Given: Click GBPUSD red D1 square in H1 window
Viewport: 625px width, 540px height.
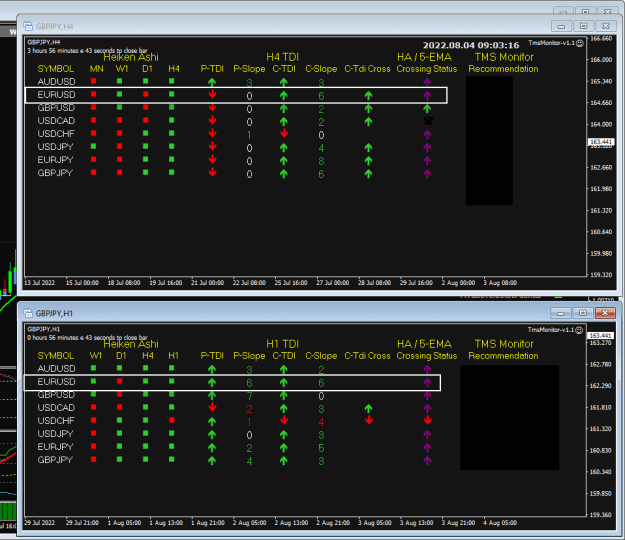Looking at the screenshot, I should click(120, 394).
